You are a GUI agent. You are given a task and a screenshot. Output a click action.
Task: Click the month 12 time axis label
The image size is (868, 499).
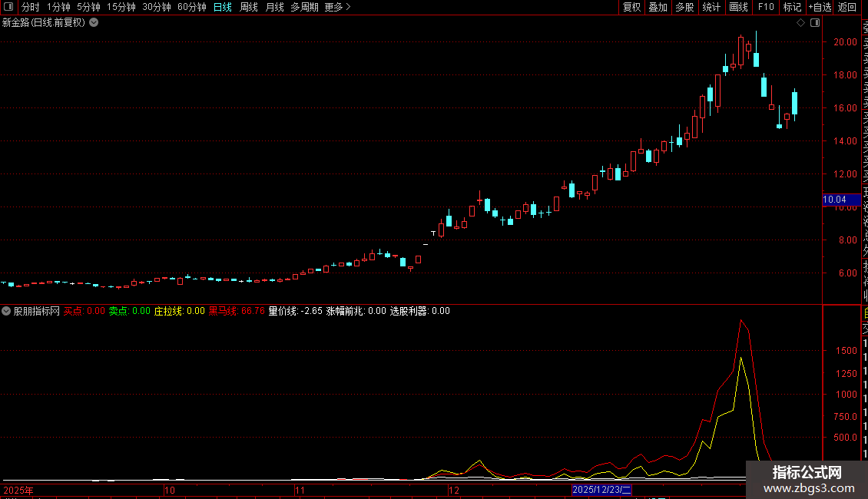pos(454,490)
